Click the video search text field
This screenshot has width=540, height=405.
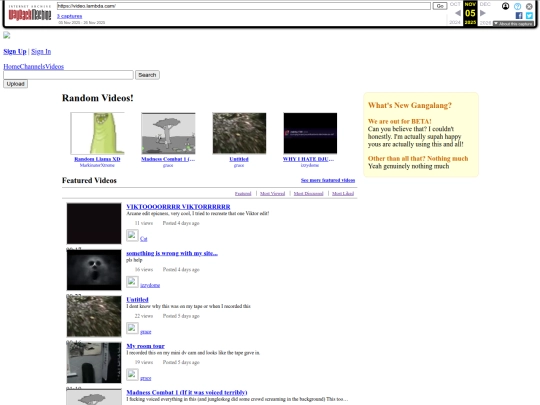click(x=68, y=75)
